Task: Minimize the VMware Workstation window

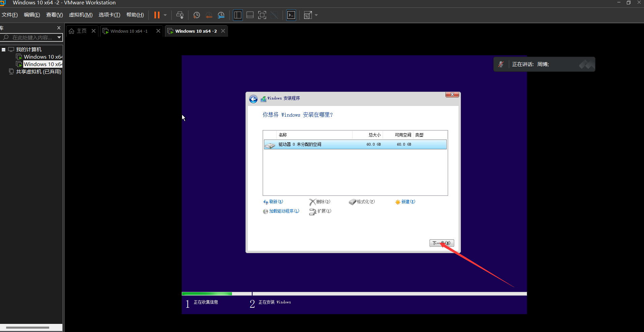Action: click(x=619, y=3)
